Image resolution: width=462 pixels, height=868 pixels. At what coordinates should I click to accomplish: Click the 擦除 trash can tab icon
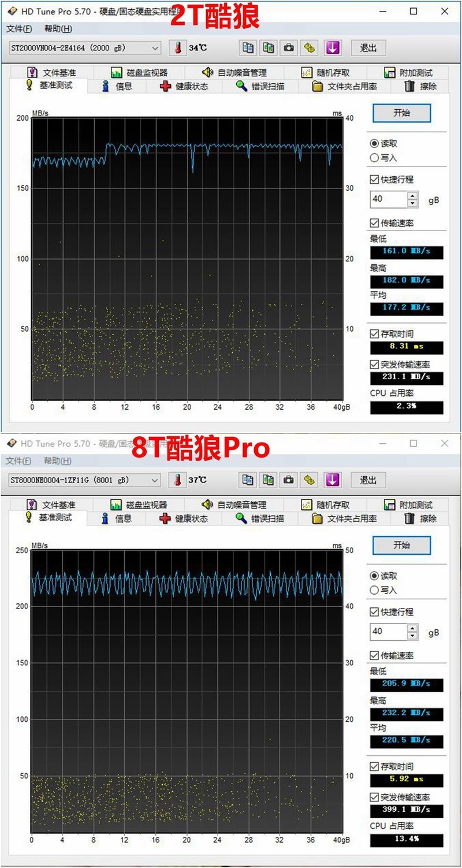[408, 86]
